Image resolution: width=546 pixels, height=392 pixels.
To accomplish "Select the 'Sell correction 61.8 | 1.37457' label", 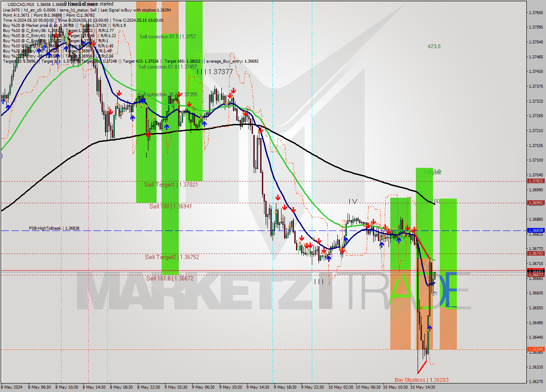I will (168, 67).
